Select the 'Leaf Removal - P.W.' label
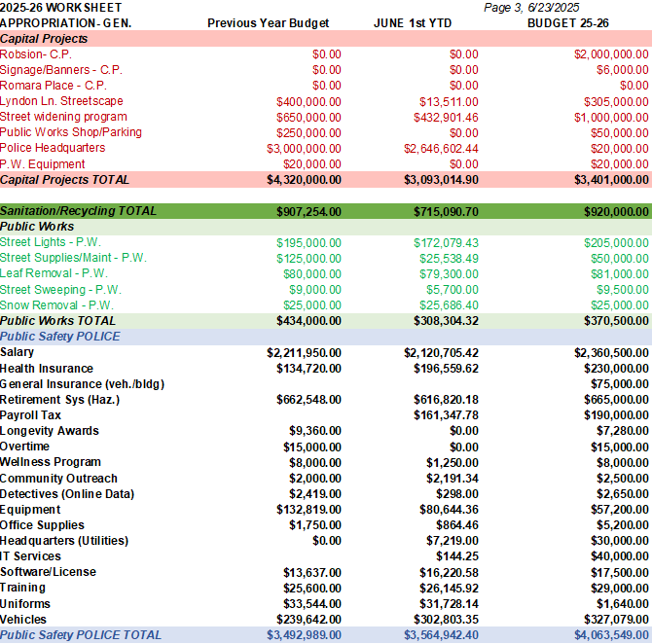 click(x=54, y=273)
